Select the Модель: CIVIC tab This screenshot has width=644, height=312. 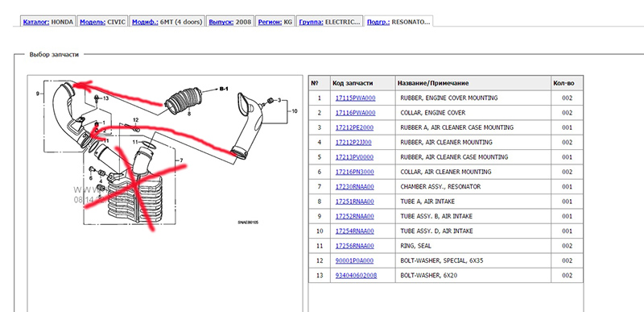pos(102,22)
